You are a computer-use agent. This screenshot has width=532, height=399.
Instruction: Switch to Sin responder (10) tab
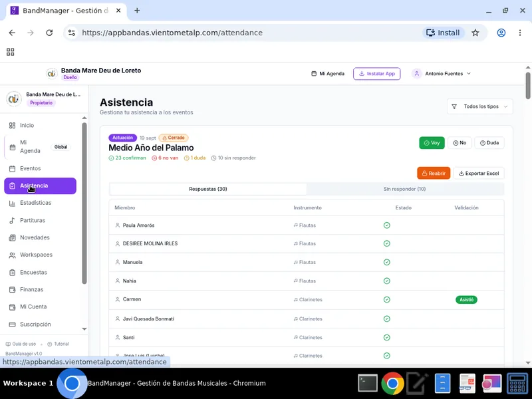point(404,189)
